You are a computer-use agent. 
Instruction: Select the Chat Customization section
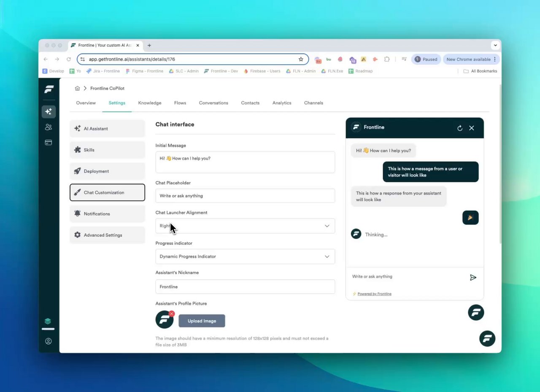[107, 192]
